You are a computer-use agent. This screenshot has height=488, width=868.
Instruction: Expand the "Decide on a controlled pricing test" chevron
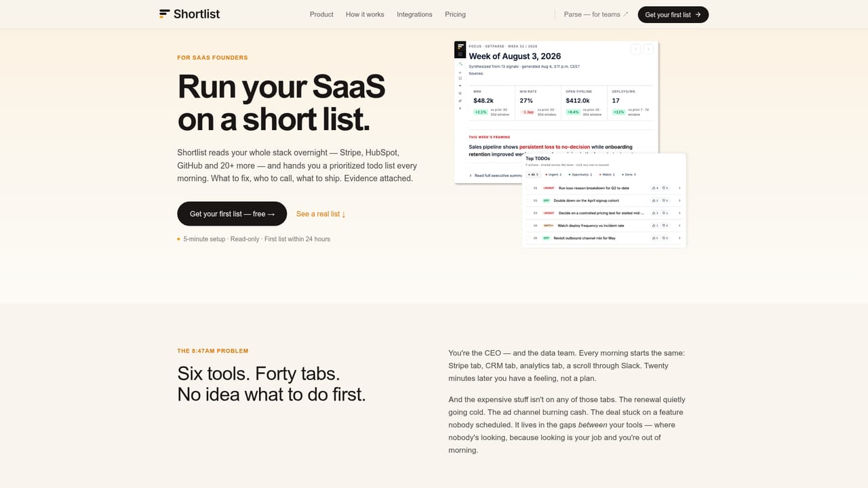pos(679,213)
